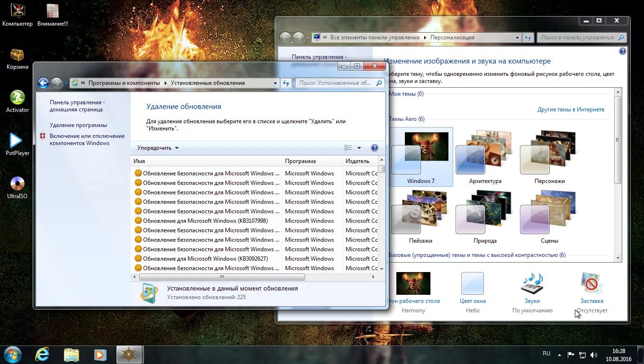Click the change view icon in updates toolbar

[x=348, y=147]
